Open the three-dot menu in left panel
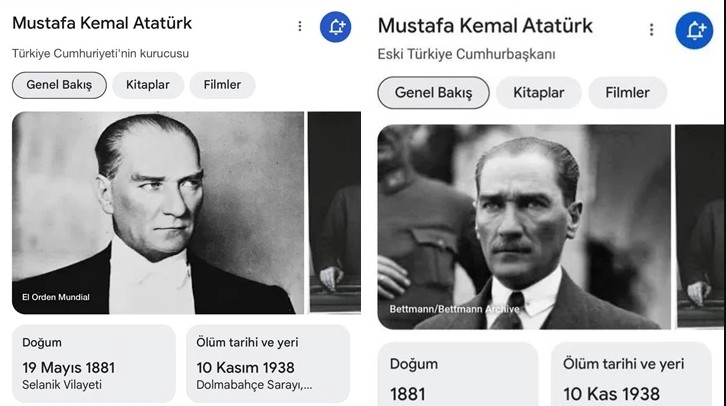Screen dimensions: 726x406 300,26
